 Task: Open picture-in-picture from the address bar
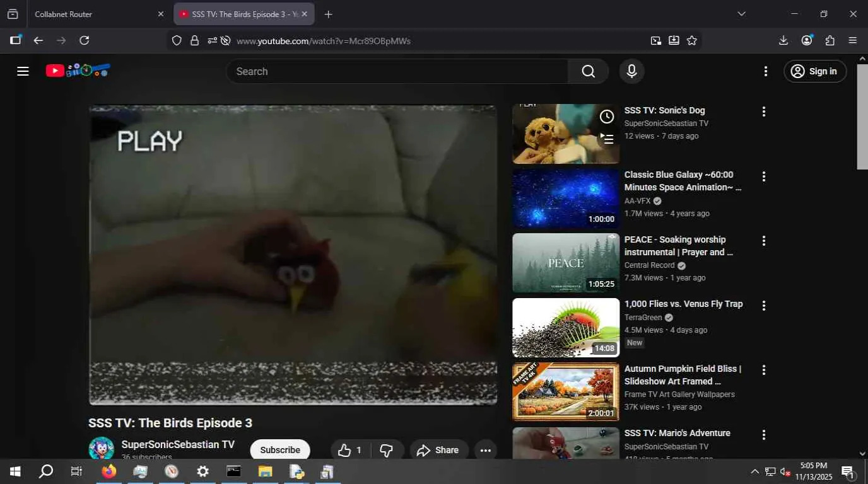(x=656, y=40)
